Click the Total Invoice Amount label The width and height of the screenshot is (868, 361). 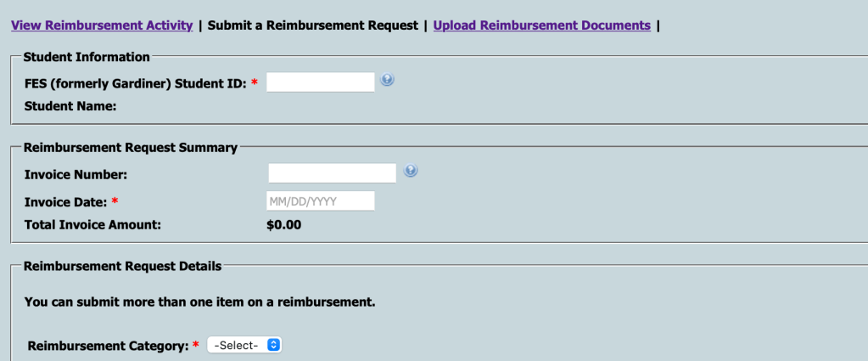(92, 225)
